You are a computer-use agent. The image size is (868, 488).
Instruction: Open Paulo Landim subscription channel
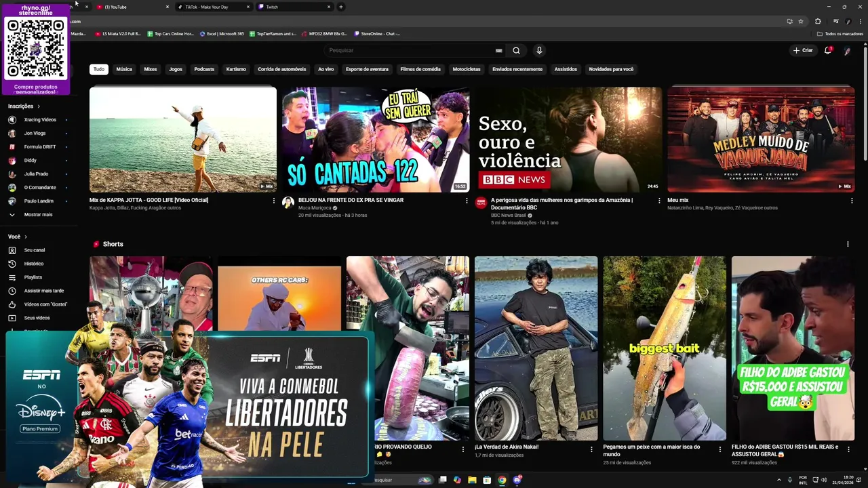[39, 201]
